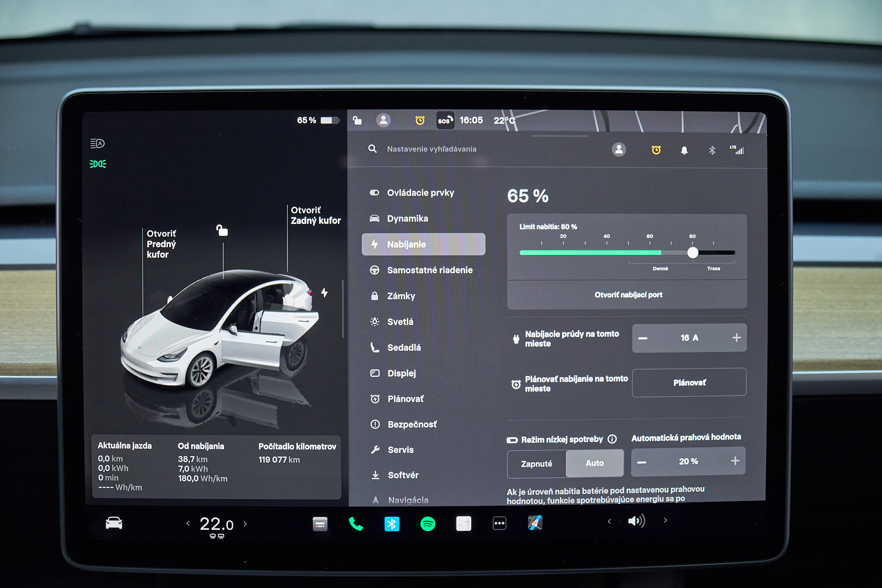Increase automatic threshold with plus
Image resolution: width=882 pixels, height=588 pixels.
(x=735, y=461)
